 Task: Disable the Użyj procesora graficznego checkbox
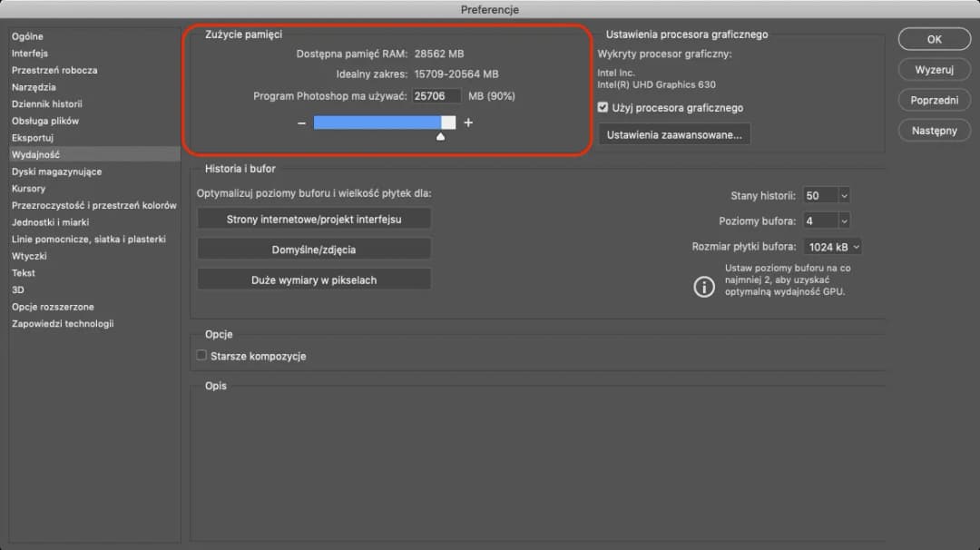[x=603, y=106]
